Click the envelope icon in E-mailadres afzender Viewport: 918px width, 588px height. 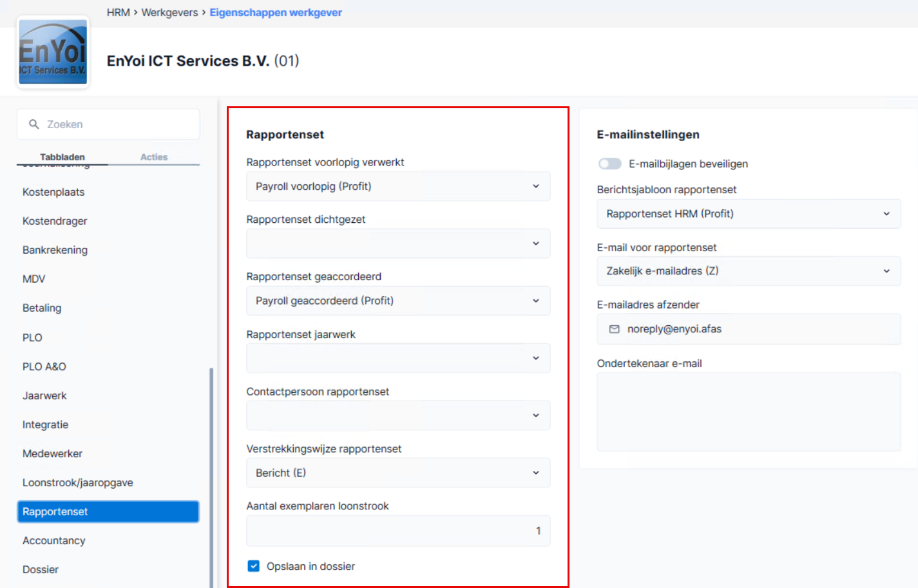coord(614,329)
